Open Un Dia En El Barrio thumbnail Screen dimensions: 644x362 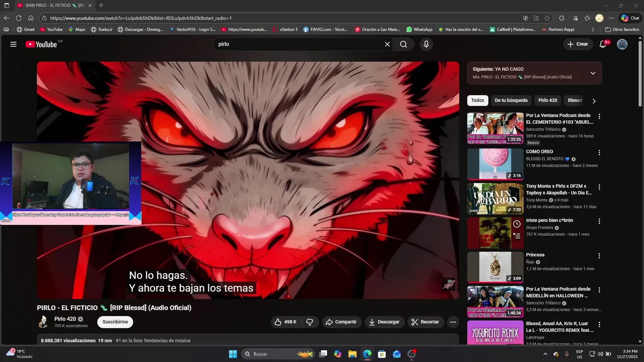coord(495,199)
